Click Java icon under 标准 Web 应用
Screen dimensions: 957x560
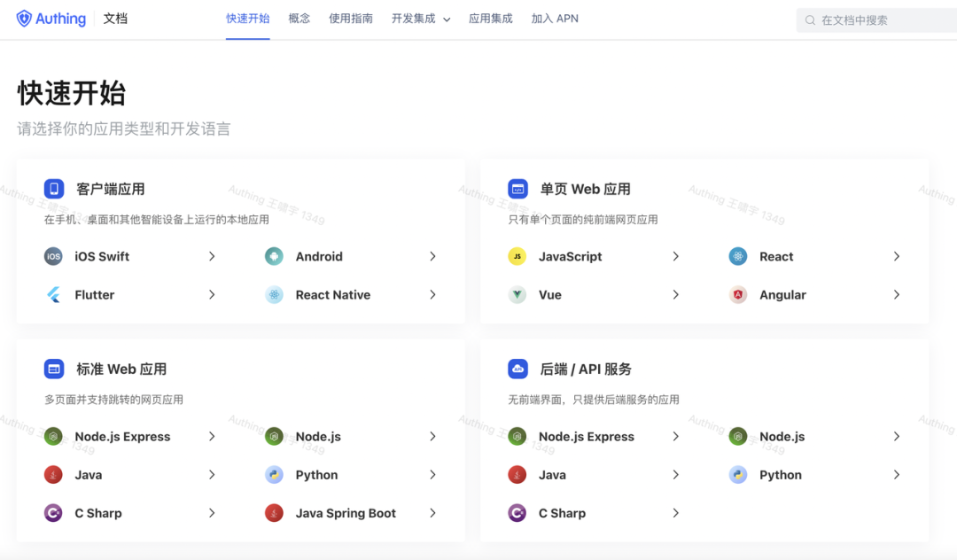(53, 475)
